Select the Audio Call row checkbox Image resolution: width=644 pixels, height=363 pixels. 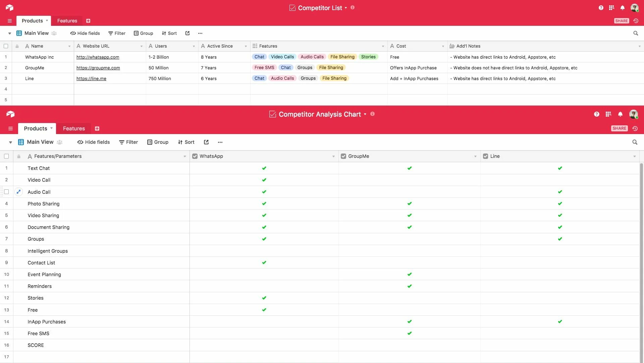pos(6,192)
